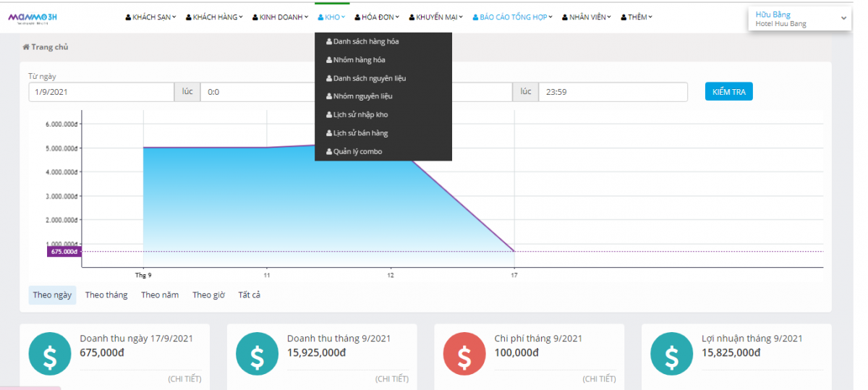This screenshot has width=868, height=390.
Task: Click the daily revenue dollar icon
Action: pos(50,354)
